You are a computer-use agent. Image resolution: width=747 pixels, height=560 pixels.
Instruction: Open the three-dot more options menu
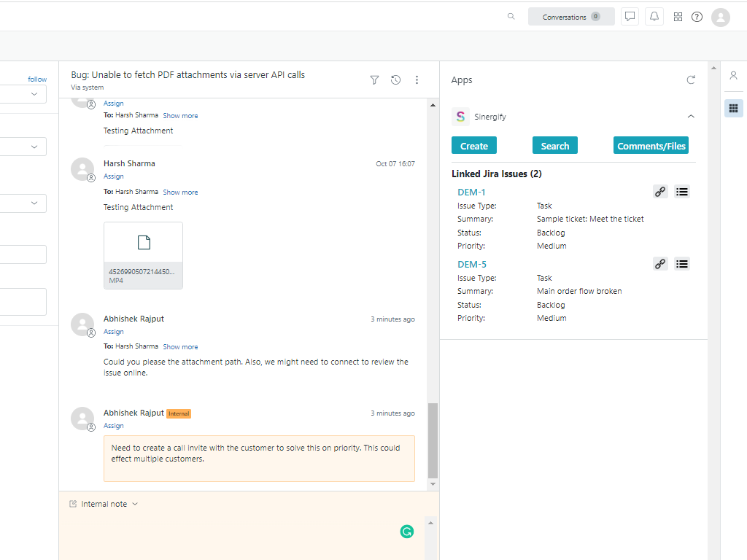pos(417,80)
